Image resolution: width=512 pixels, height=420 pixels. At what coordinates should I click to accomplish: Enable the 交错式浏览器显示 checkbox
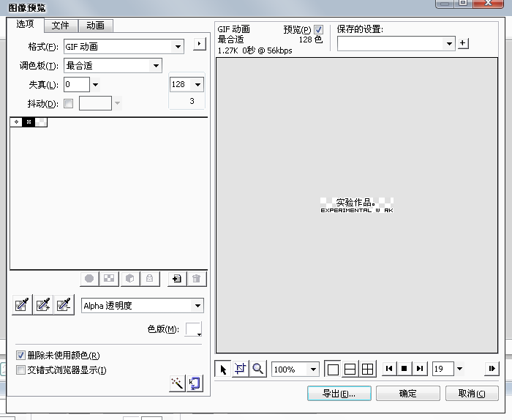pos(20,370)
